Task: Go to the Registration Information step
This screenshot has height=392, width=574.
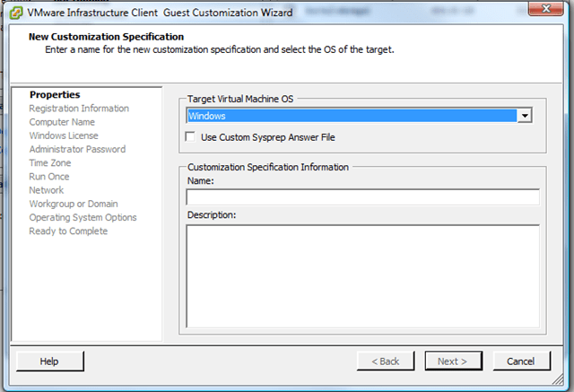Action: [x=79, y=109]
